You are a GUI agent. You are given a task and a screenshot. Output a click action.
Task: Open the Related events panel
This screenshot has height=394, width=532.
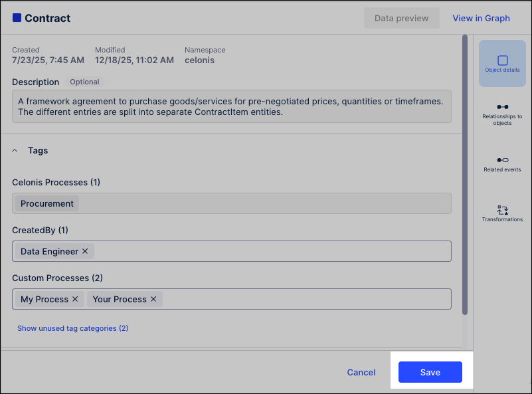click(502, 163)
